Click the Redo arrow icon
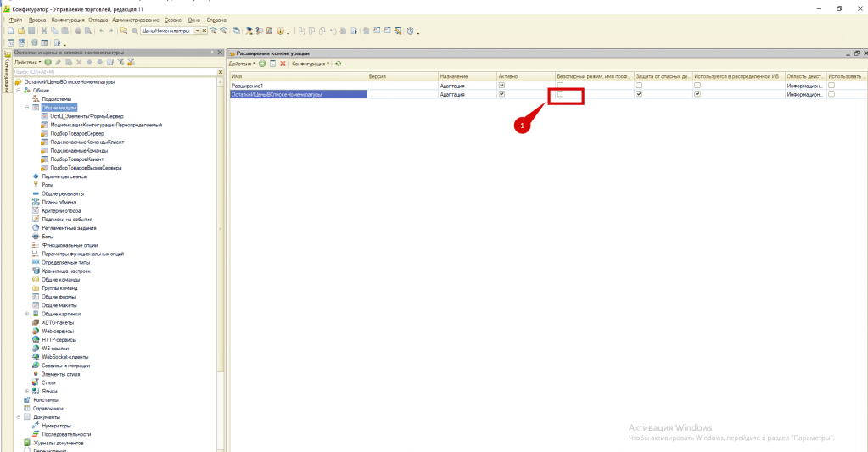Image resolution: width=868 pixels, height=452 pixels. [110, 31]
